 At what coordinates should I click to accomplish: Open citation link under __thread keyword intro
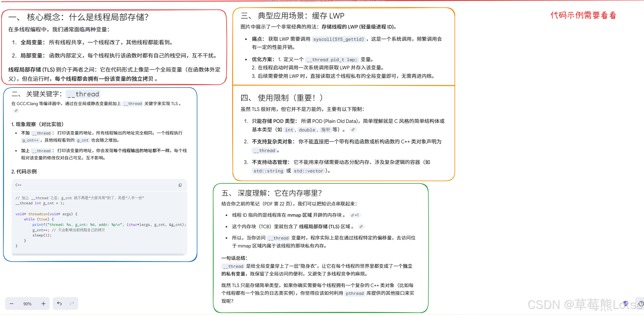click(16, 111)
